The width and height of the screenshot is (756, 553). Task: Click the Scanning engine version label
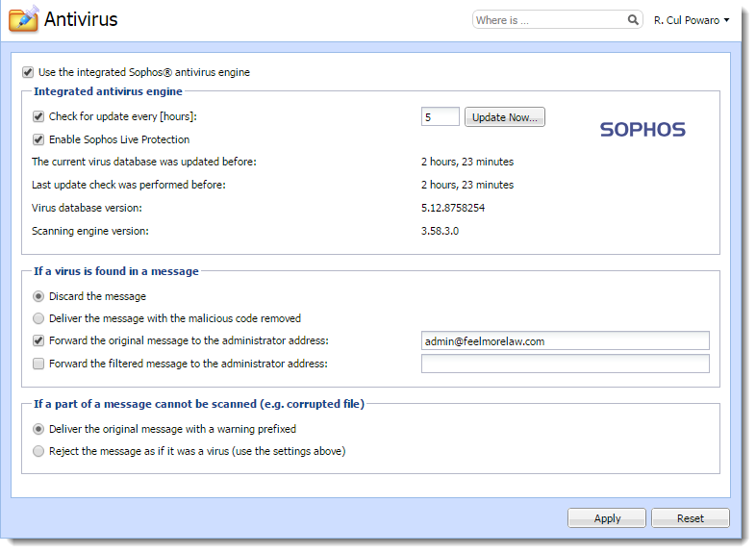90,232
